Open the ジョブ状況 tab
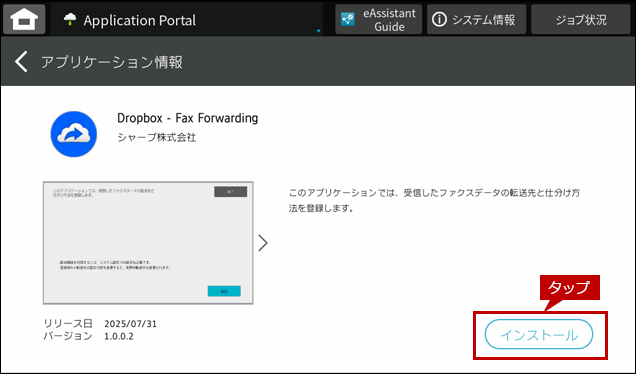This screenshot has width=636, height=374. click(x=581, y=19)
